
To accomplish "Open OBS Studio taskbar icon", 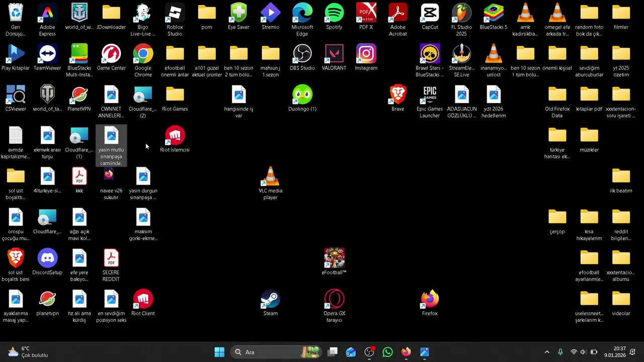I will pyautogui.click(x=369, y=352).
